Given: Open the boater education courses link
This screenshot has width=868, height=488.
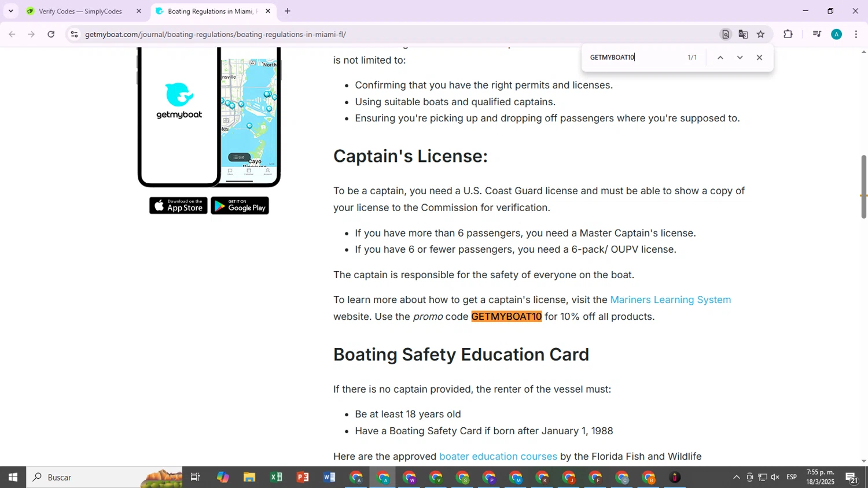Looking at the screenshot, I should tap(498, 456).
